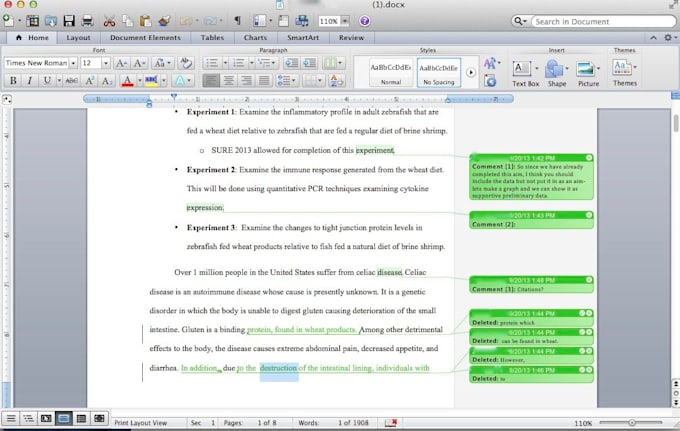The image size is (680, 431).
Task: Collapse the ribbon with chevron
Action: pos(653,38)
